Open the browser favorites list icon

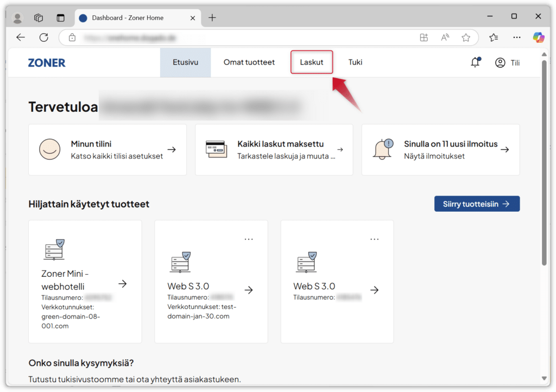(x=494, y=37)
